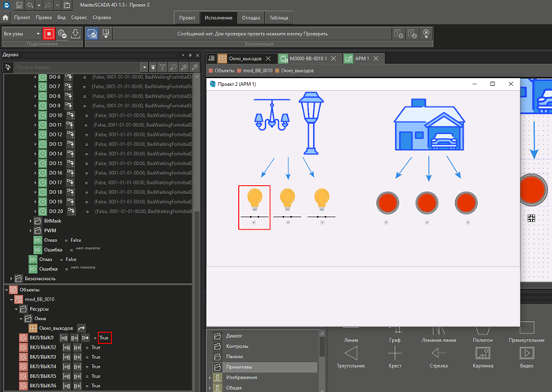Select the Картинка primitive tool

(483, 357)
